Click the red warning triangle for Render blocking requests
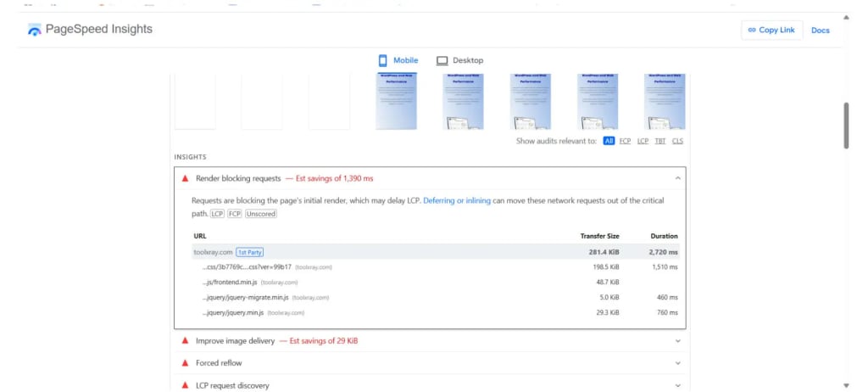The image size is (868, 392). pyautogui.click(x=185, y=178)
